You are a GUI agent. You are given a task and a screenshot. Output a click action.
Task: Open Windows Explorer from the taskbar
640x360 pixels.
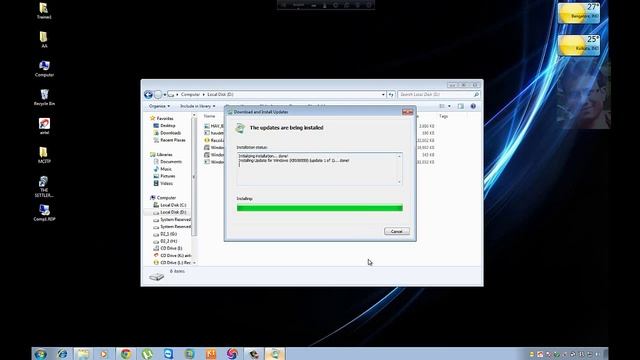pyautogui.click(x=83, y=354)
